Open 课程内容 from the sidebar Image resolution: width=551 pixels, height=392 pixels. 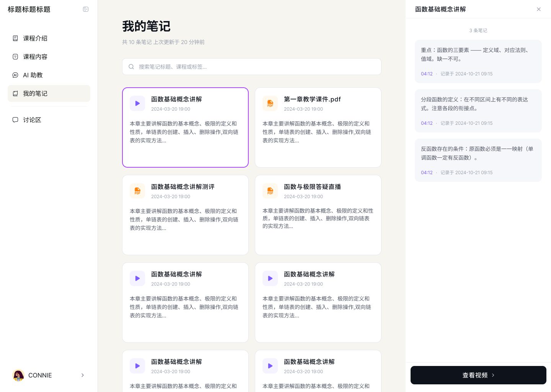click(35, 57)
